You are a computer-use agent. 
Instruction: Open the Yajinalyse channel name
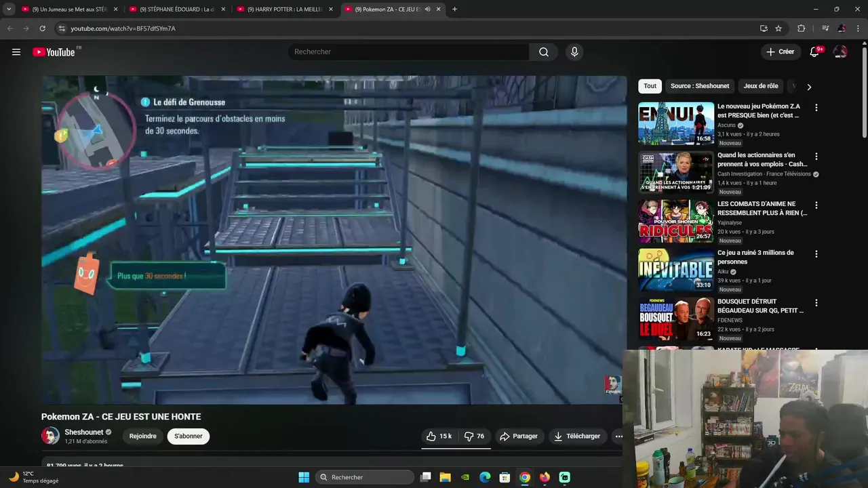click(x=730, y=223)
